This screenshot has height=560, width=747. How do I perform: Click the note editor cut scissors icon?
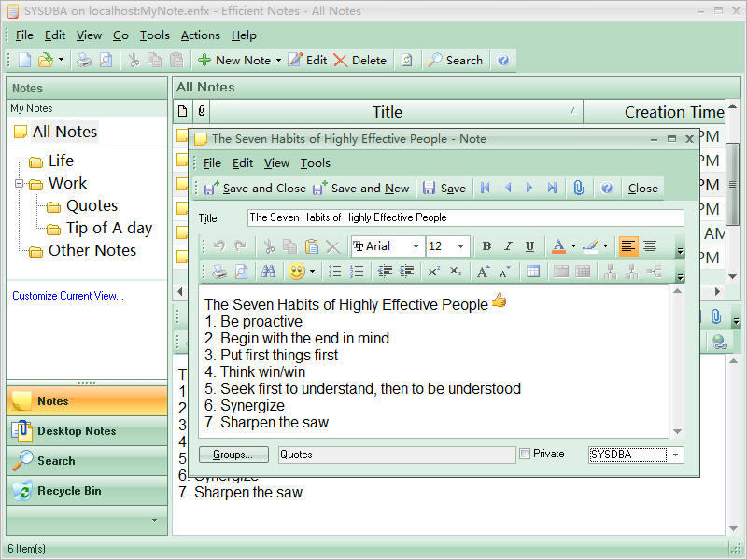click(x=269, y=246)
